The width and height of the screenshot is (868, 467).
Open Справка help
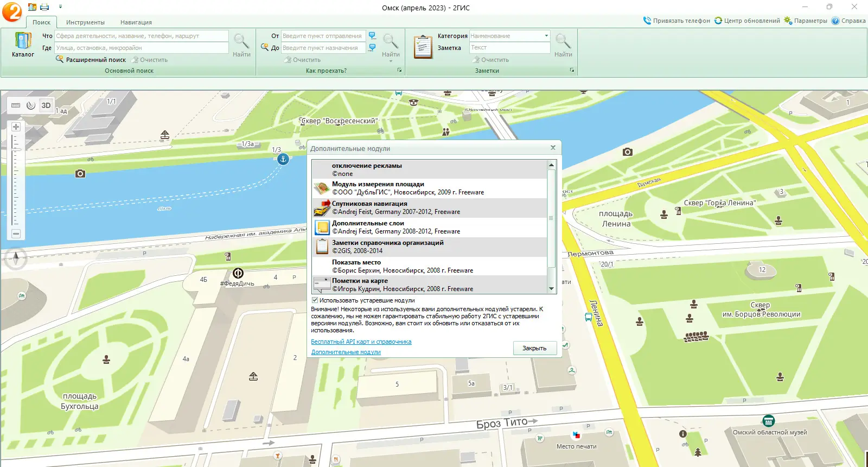(x=848, y=21)
